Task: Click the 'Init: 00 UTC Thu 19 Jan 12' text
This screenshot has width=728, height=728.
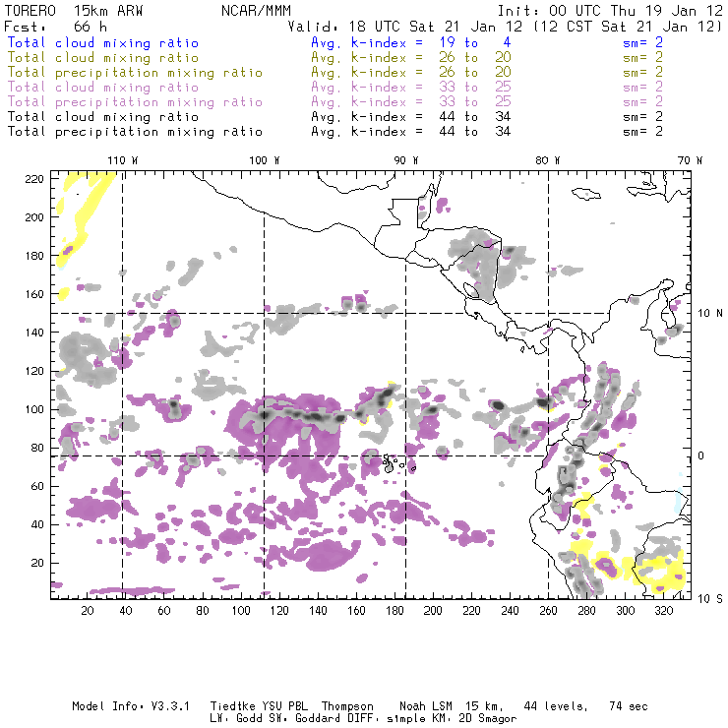Action: pos(610,11)
